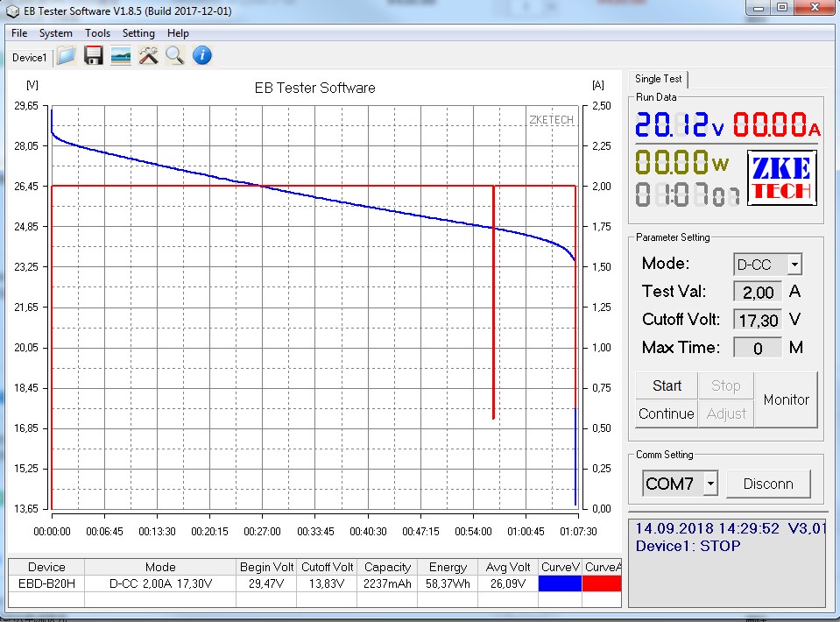Click the blue CurveV color swatch

tap(560, 583)
